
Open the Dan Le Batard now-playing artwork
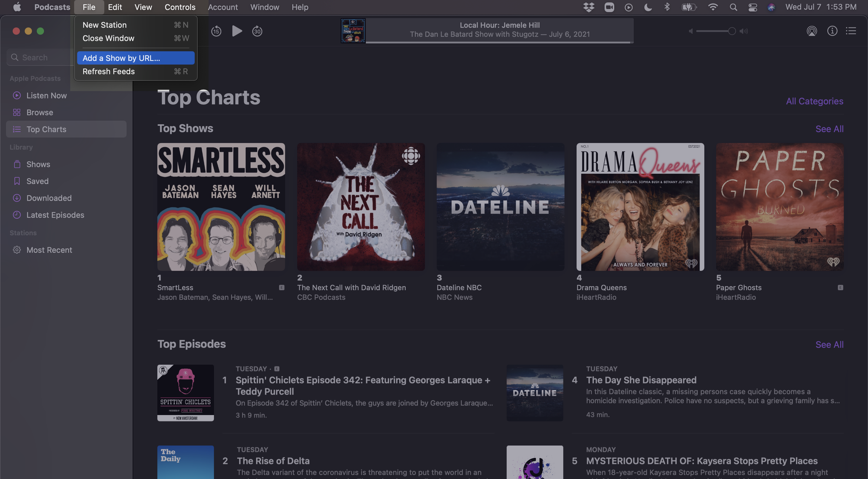tap(353, 31)
